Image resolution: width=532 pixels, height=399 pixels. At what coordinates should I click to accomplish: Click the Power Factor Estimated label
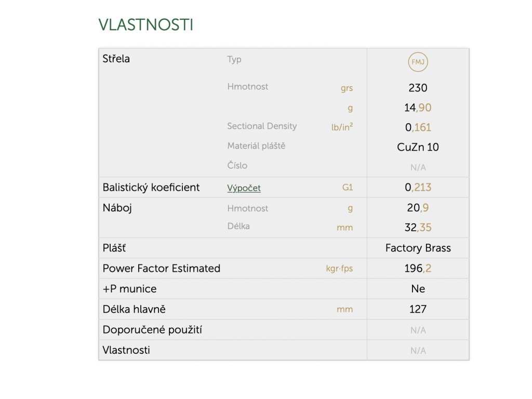click(x=162, y=269)
